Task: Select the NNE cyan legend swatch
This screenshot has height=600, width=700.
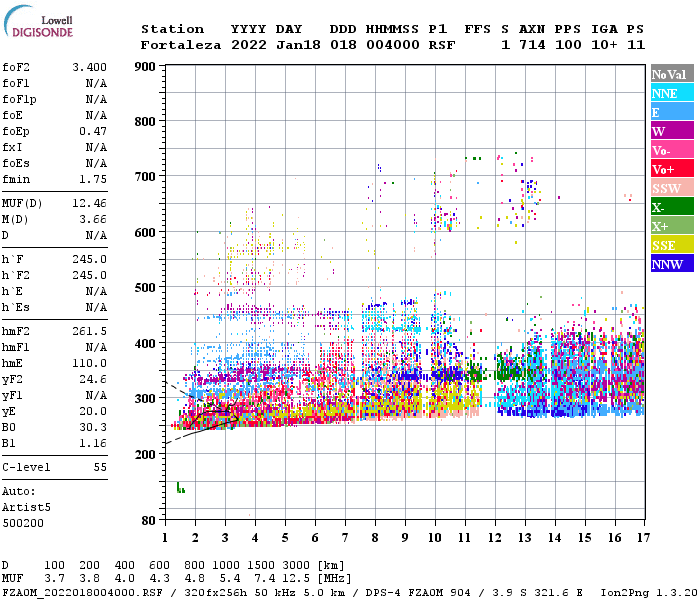Action: tap(672, 93)
